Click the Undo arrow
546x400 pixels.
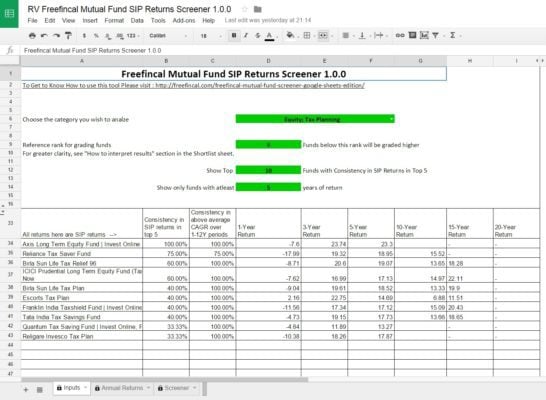click(44, 36)
